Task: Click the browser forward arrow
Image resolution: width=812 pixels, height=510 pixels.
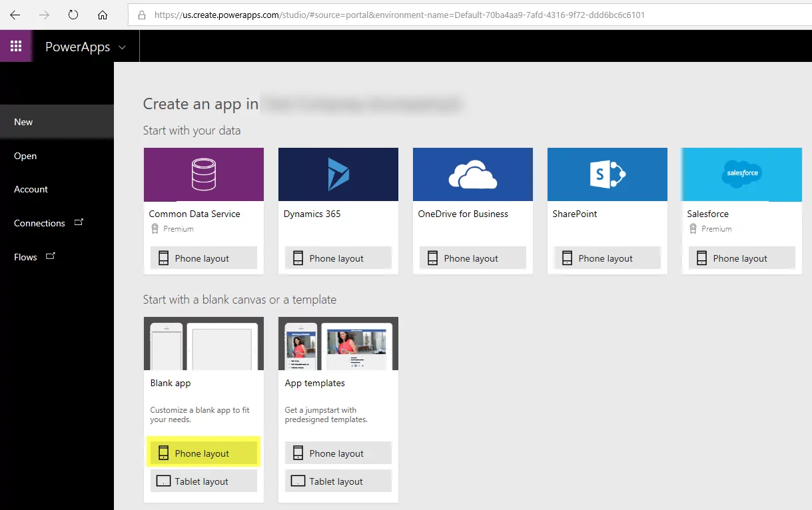Action: (x=44, y=15)
